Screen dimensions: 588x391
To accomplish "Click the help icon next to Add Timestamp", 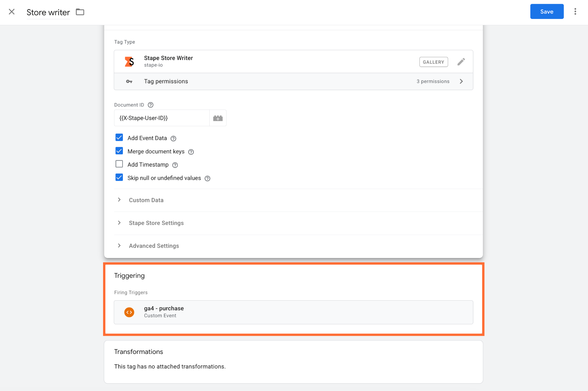I will click(175, 165).
